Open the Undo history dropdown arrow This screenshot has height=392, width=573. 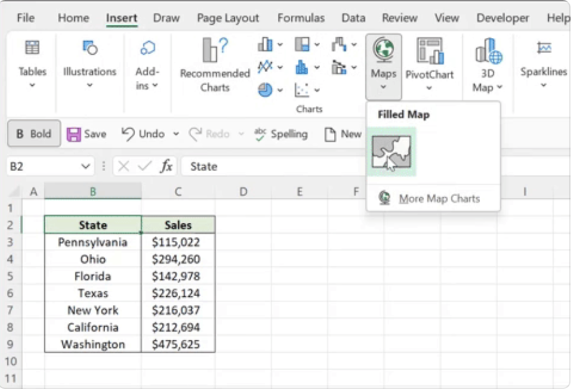176,134
